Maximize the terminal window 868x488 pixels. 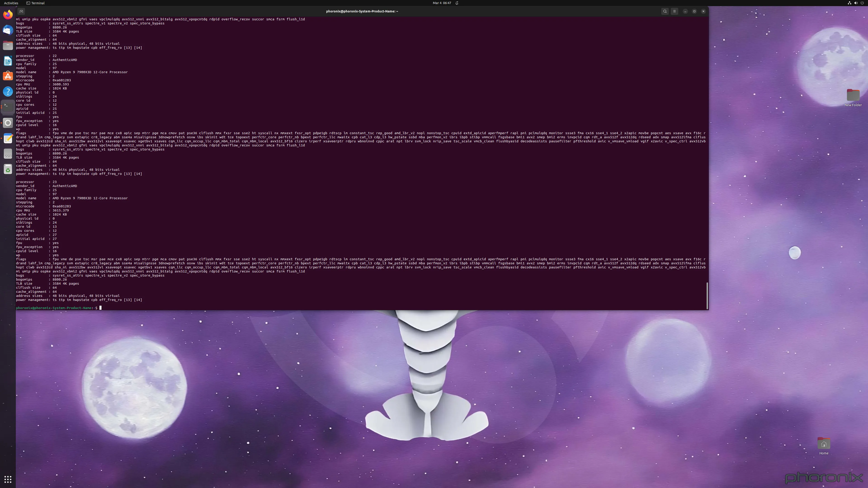click(694, 11)
